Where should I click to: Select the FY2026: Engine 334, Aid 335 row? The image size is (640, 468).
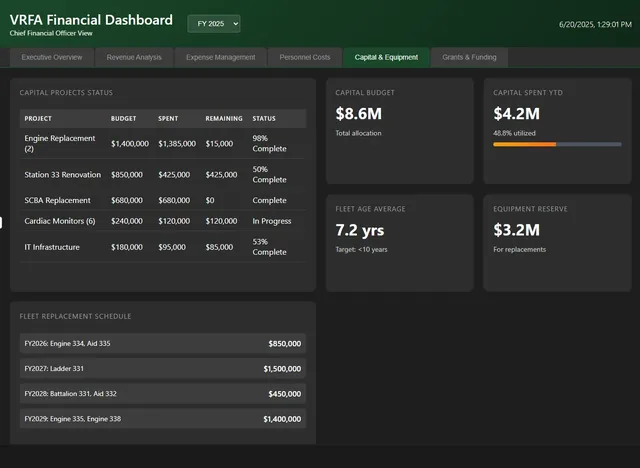[162, 344]
